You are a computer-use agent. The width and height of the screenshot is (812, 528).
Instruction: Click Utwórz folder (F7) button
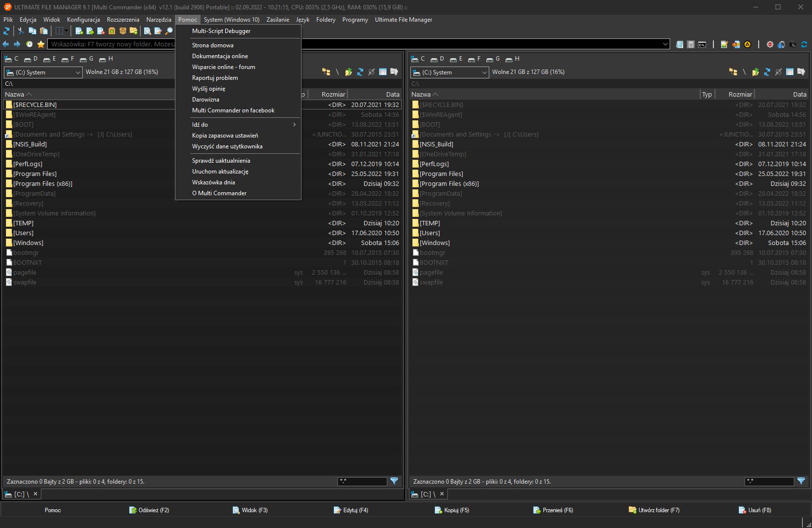click(654, 510)
